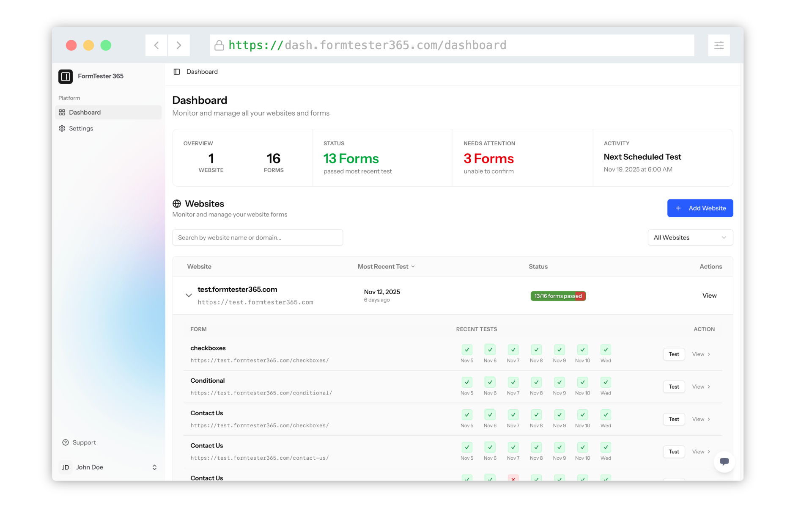Expand the John Doe account switcher

154,467
